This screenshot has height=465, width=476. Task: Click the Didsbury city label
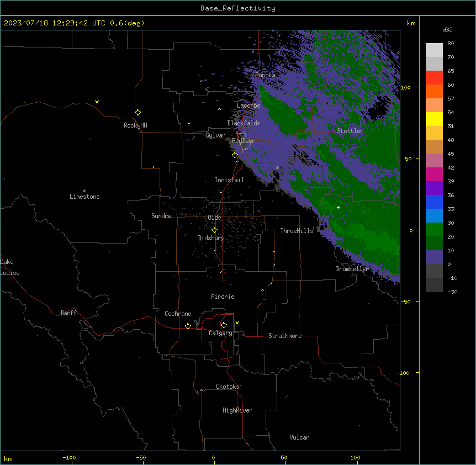[211, 238]
